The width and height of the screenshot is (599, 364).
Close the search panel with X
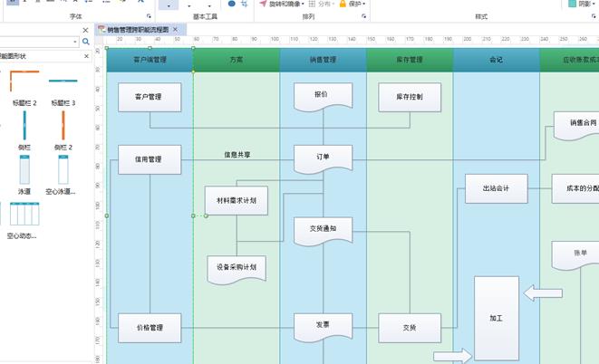click(x=85, y=30)
